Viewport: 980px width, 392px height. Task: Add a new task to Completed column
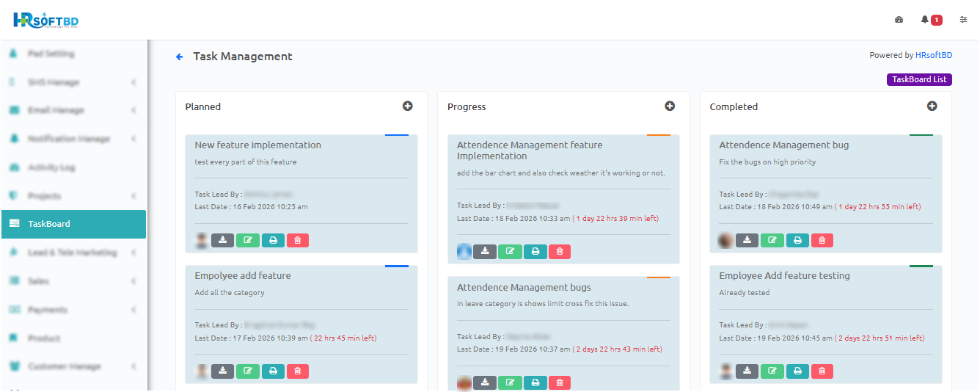coord(932,106)
